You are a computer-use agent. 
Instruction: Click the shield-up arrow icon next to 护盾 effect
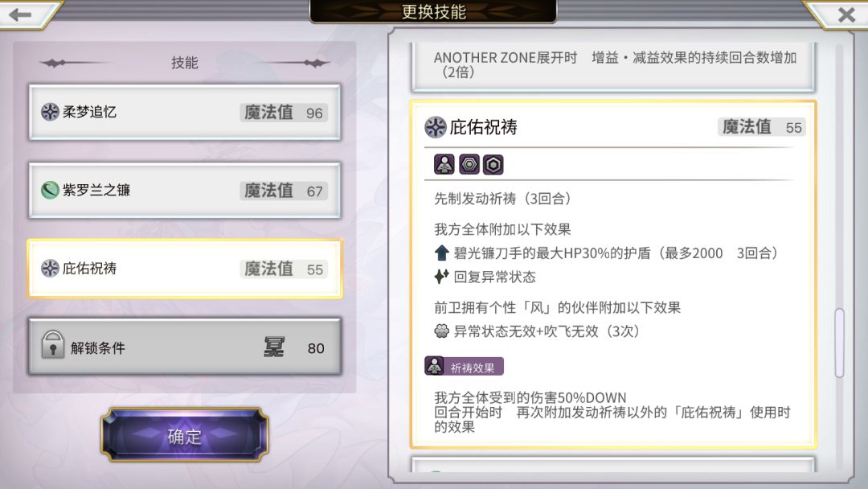441,253
